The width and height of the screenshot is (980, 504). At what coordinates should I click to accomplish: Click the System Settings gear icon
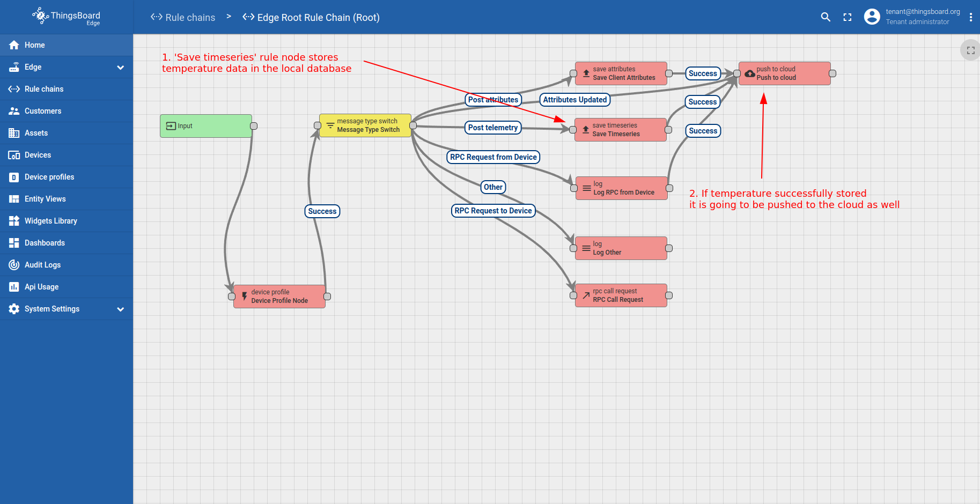pos(14,309)
